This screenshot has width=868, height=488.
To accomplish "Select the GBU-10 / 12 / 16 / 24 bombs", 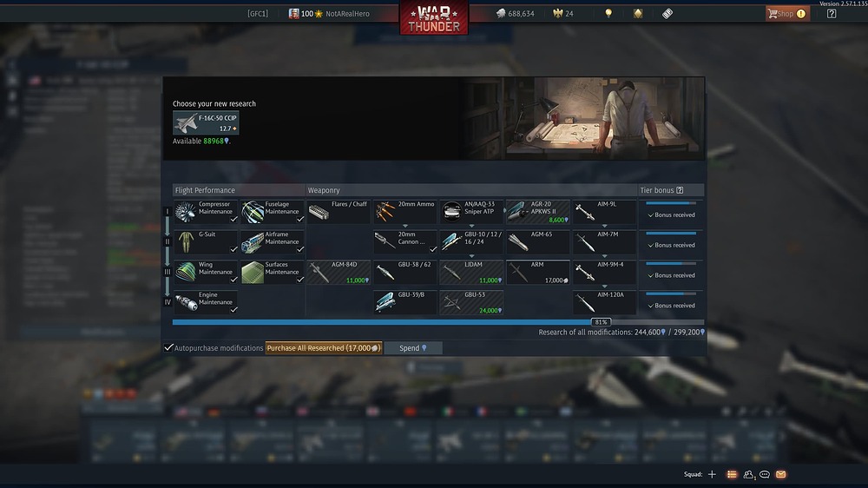I will (x=471, y=242).
